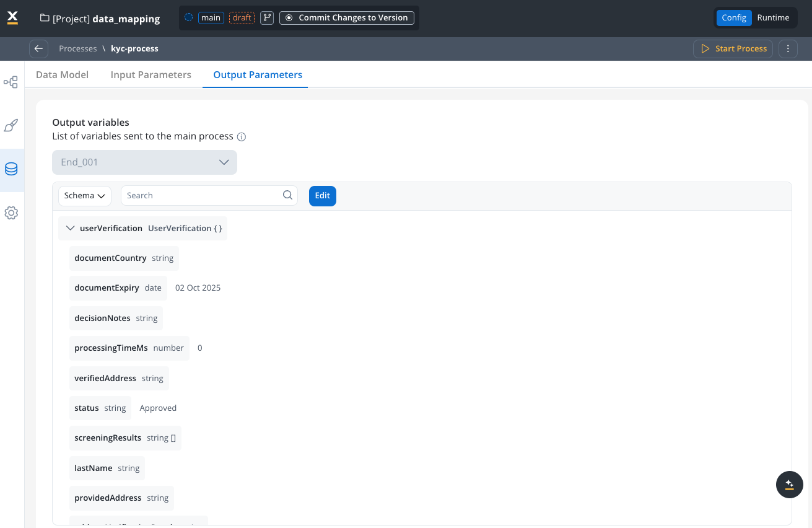Viewport: 812px width, 528px height.
Task: Select the processingTimeMs attribute
Action: [x=129, y=348]
